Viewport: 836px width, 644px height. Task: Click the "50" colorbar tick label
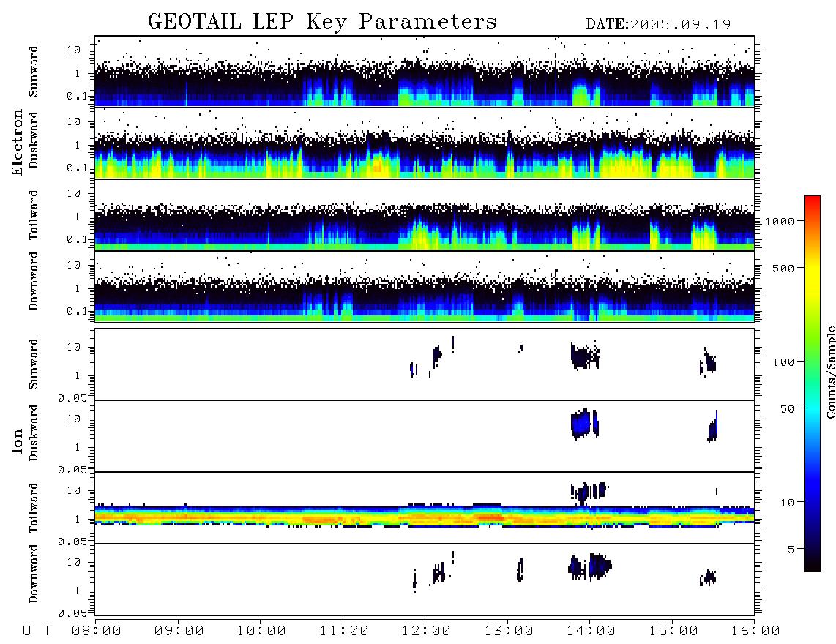point(787,409)
